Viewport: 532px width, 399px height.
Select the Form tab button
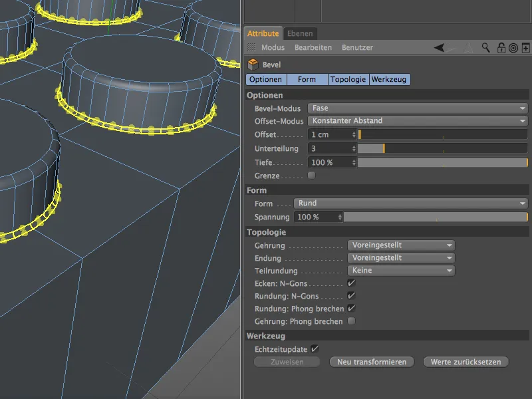307,79
